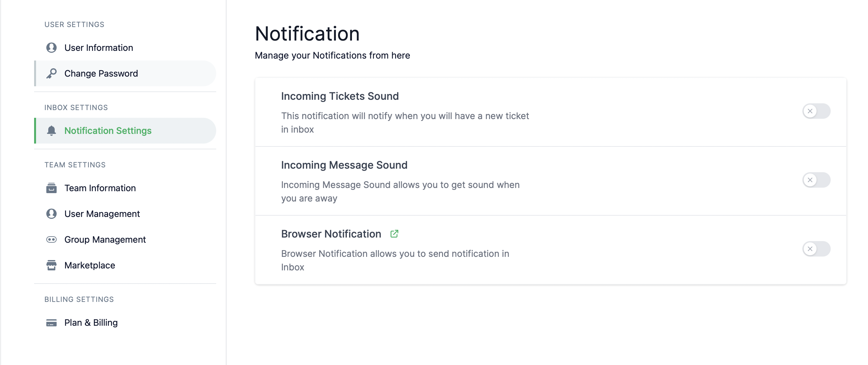Switch on the Browser Notification toggle

[x=816, y=249]
